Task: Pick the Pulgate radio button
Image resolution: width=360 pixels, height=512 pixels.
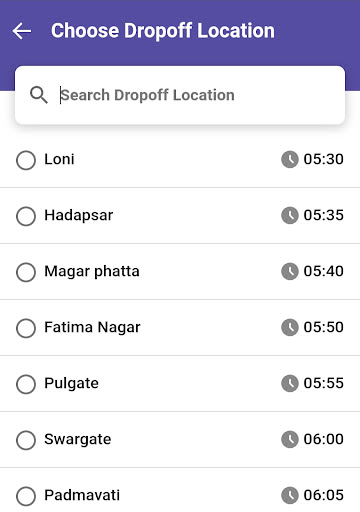Action: [x=26, y=384]
